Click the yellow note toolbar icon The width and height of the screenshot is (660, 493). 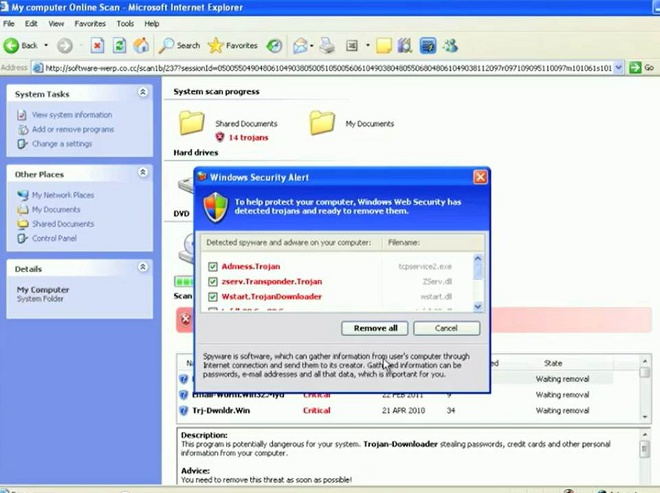[383, 45]
